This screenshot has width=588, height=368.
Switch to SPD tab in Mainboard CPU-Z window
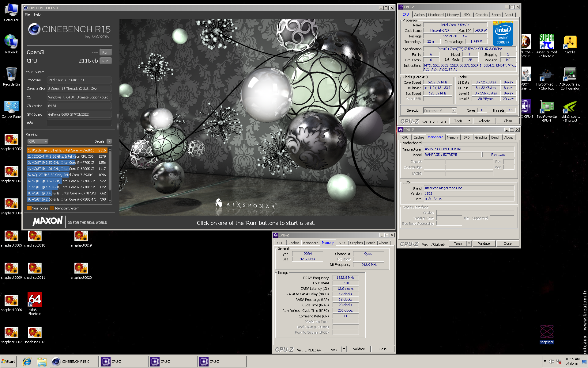(466, 137)
